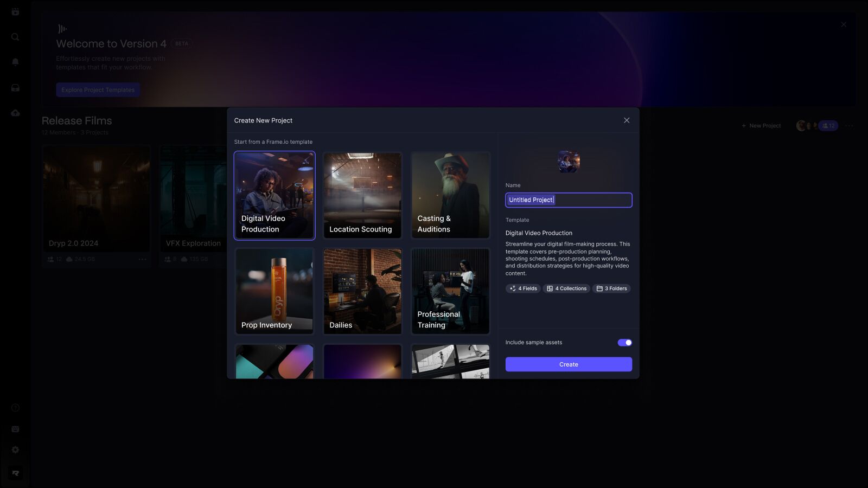
Task: Open the Dryp 2.0 2024 options menu
Action: pyautogui.click(x=142, y=259)
